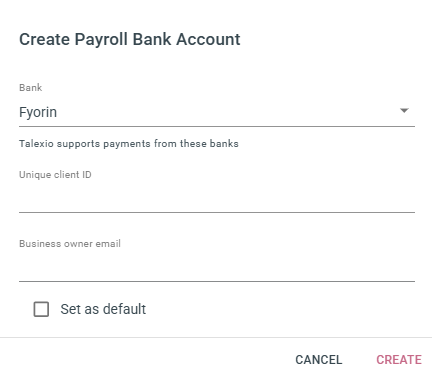Click the Business owner email label
The height and width of the screenshot is (377, 432).
tap(70, 244)
